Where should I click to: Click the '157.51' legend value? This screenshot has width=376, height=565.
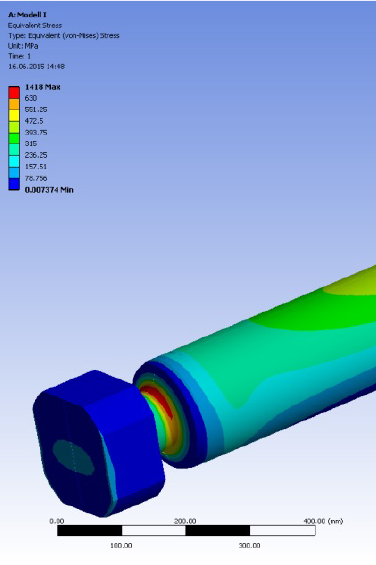pyautogui.click(x=36, y=166)
